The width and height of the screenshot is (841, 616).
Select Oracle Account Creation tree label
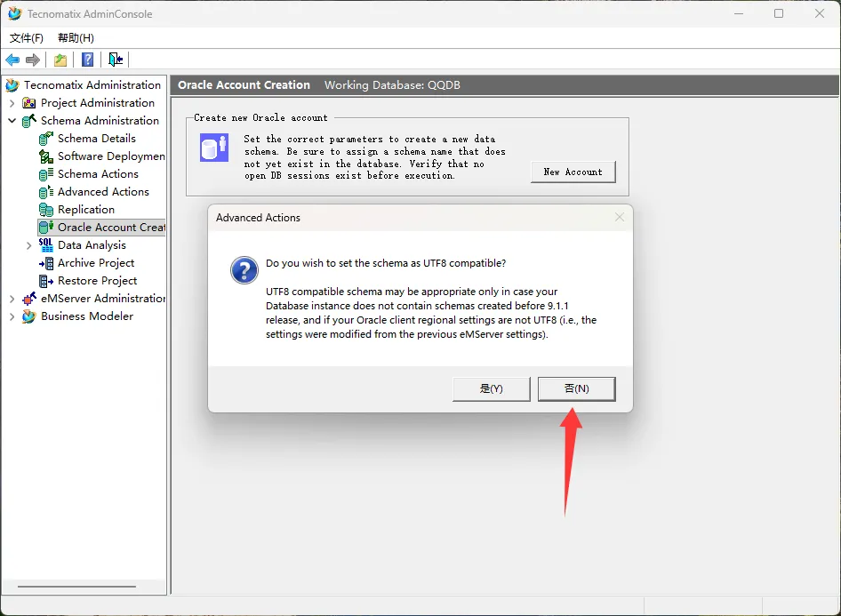coord(111,228)
